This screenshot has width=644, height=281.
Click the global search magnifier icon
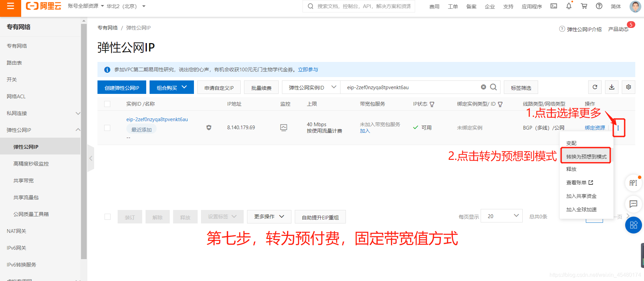pyautogui.click(x=311, y=6)
